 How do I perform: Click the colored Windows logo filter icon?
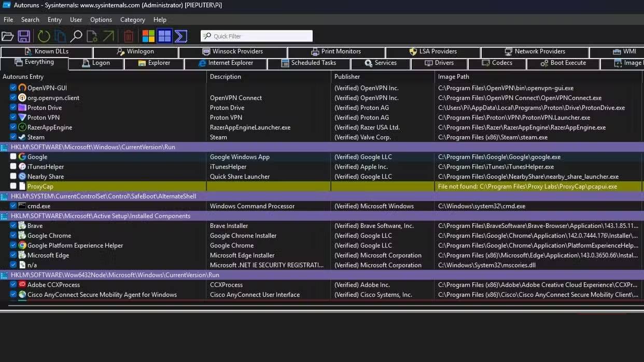tap(148, 36)
